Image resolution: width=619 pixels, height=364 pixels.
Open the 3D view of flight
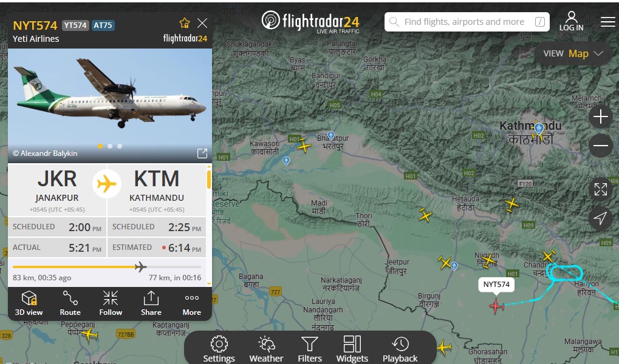coord(29,303)
